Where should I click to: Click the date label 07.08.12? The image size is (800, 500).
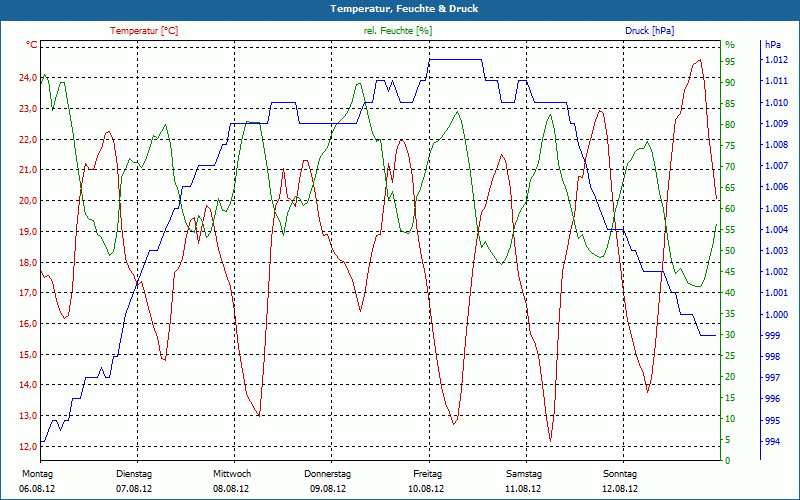pyautogui.click(x=134, y=489)
